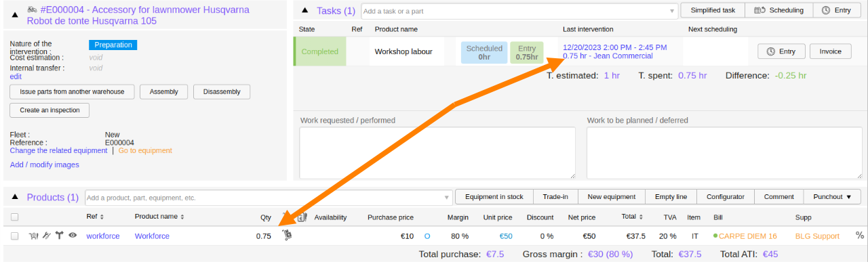868x264 pixels.
Task: Collapse the Products section triangle
Action: 15,197
